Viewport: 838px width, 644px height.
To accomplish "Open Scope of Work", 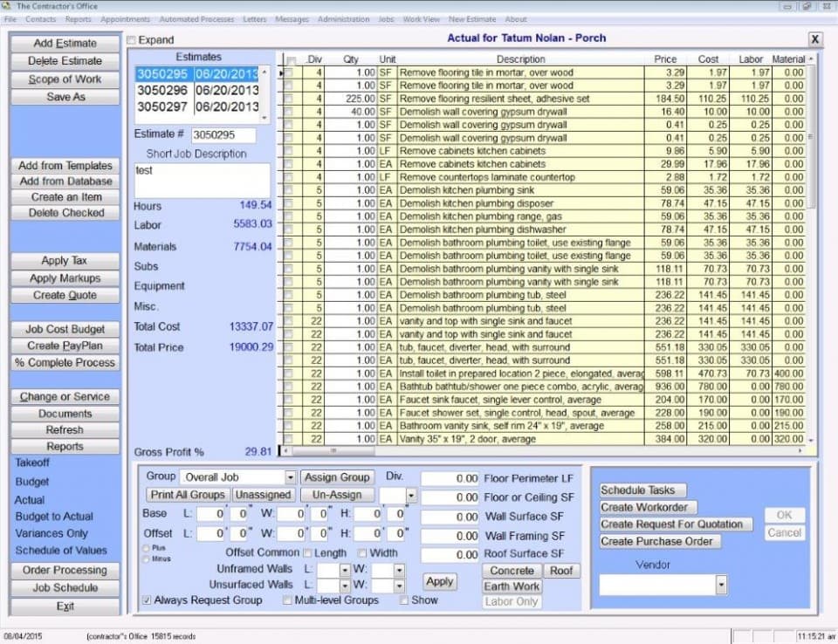I will point(65,79).
